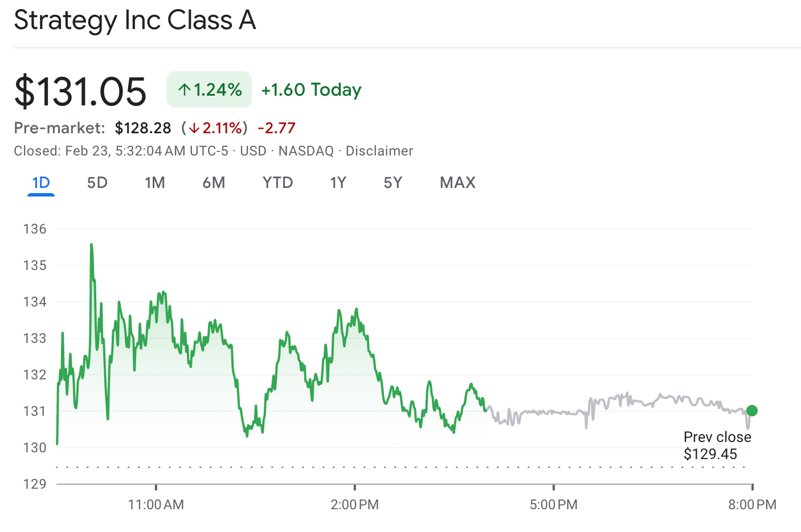Click the Strategy Inc Class A title
Screen dimensions: 801x532
(x=134, y=21)
